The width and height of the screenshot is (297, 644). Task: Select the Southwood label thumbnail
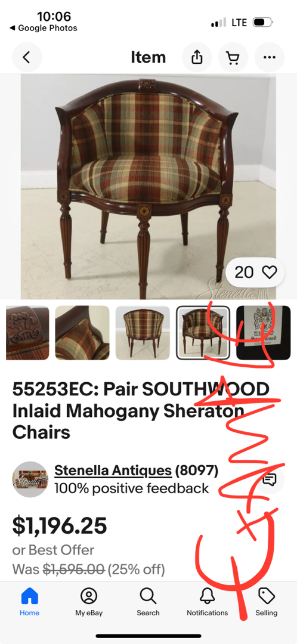pyautogui.click(x=264, y=333)
